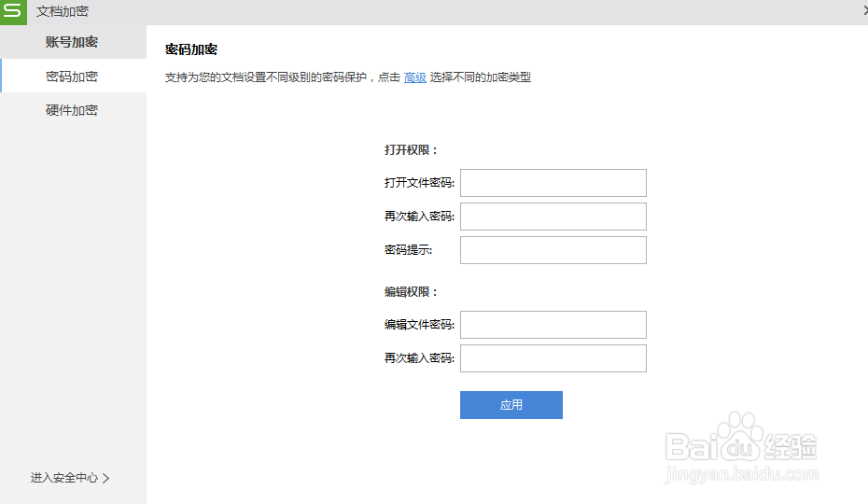The height and width of the screenshot is (504, 868).
Task: Click the 密码提示 input field
Action: point(553,250)
